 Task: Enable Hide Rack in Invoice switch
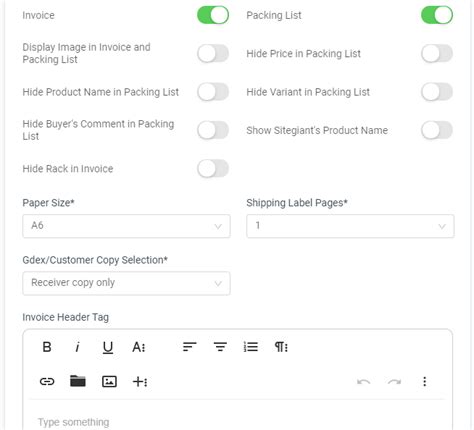click(x=213, y=169)
